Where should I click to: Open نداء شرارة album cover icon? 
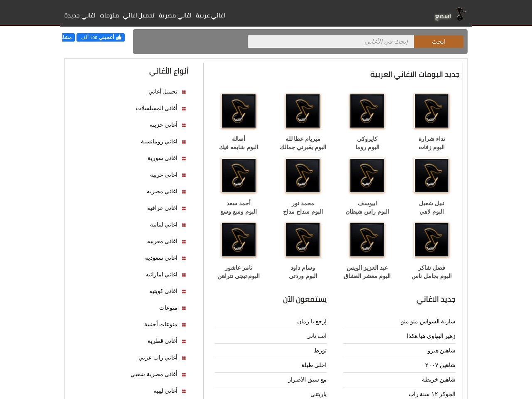[431, 111]
